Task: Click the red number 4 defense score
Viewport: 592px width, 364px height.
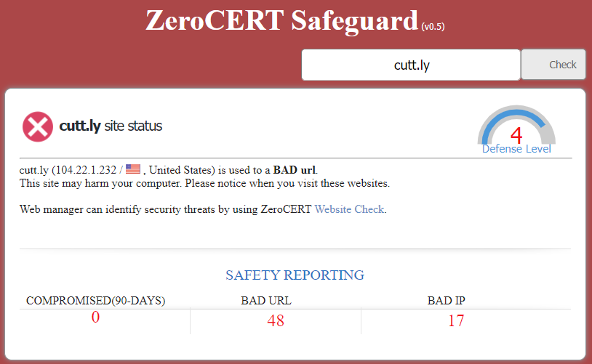Action: pyautogui.click(x=516, y=135)
